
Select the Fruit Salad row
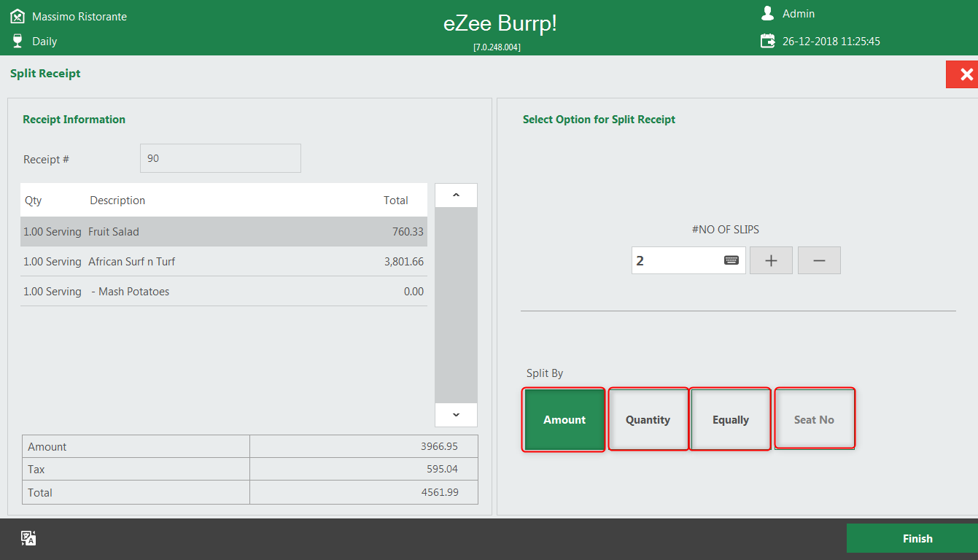coord(224,231)
